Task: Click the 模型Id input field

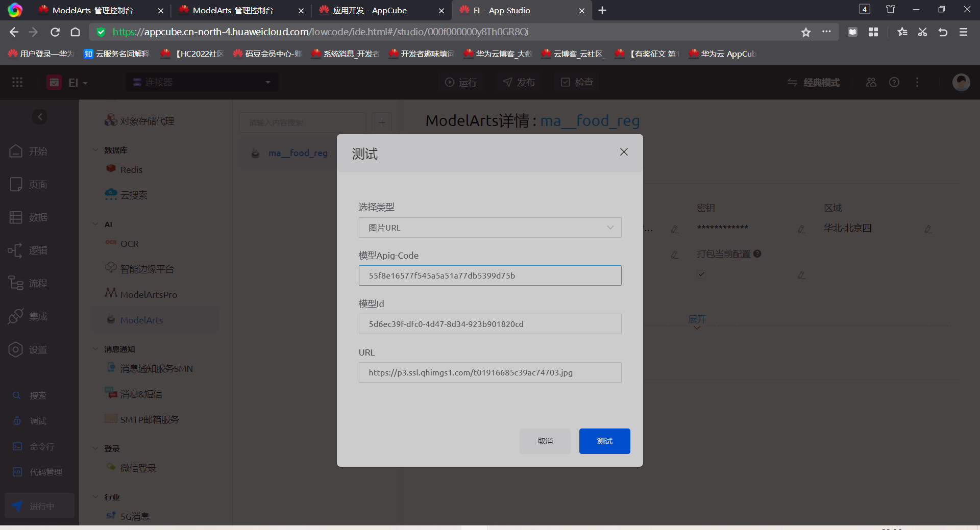Action: [490, 324]
